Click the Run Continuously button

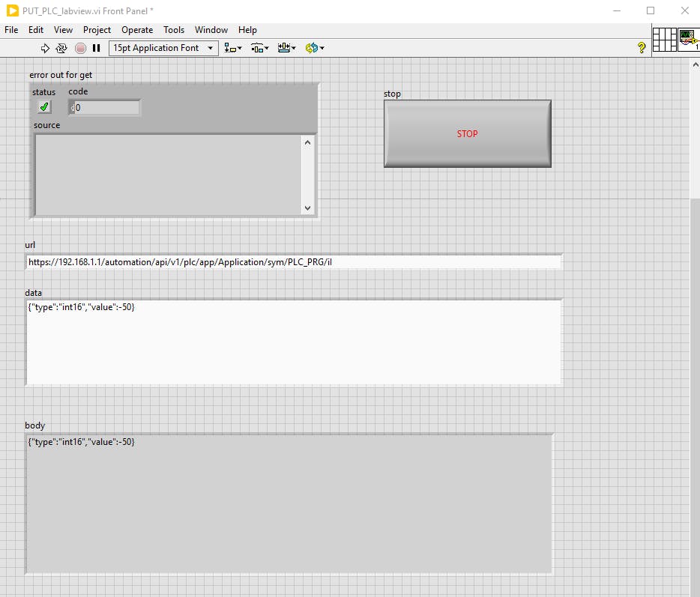point(61,48)
